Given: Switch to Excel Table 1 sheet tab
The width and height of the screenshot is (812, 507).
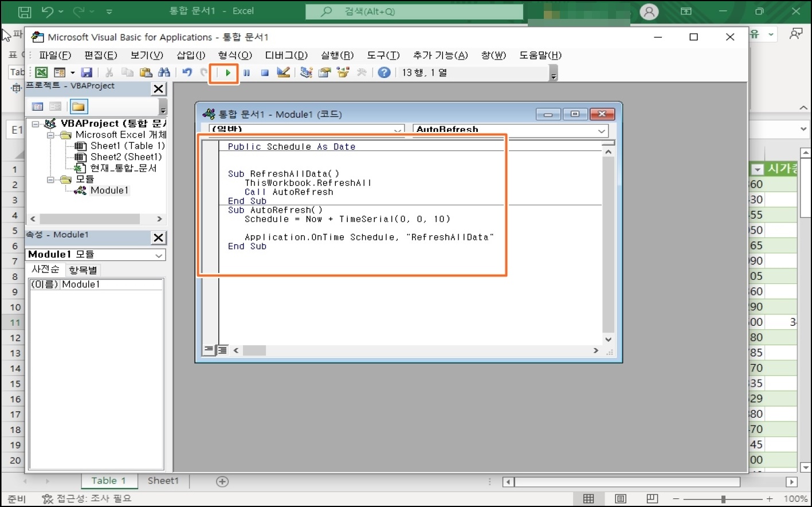Looking at the screenshot, I should coord(108,481).
